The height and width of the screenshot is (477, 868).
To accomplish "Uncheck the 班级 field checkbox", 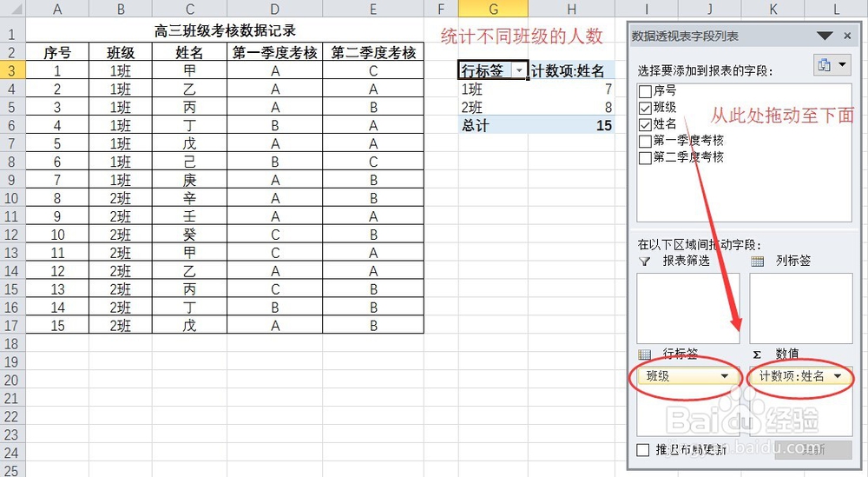I will 645,108.
